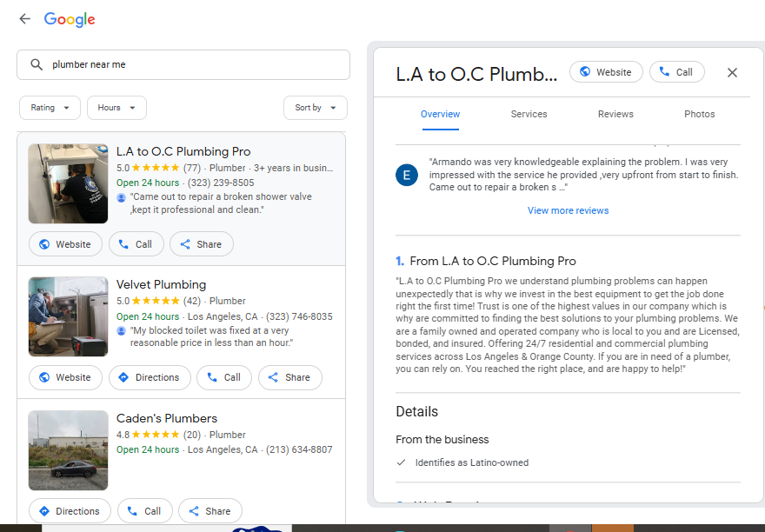Share the L.A to O.C Plumbing Pro listing
This screenshot has height=532, width=765.
202,244
